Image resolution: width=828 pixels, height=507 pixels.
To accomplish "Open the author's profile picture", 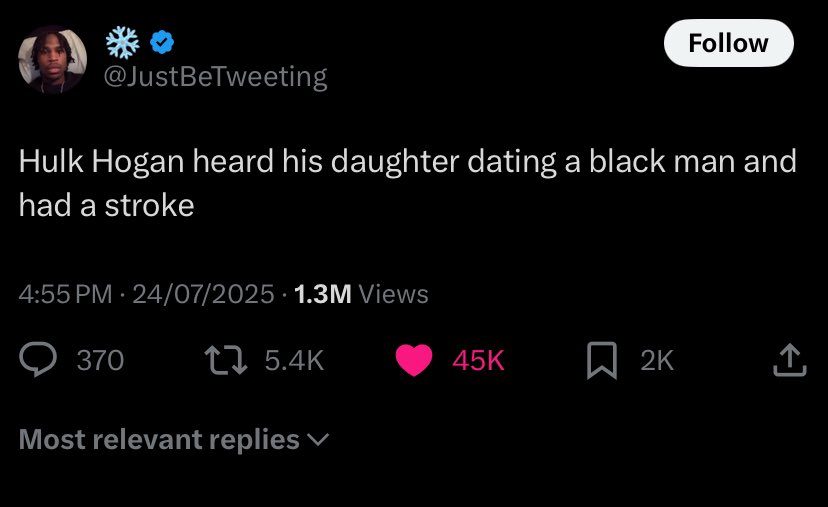I will click(52, 60).
